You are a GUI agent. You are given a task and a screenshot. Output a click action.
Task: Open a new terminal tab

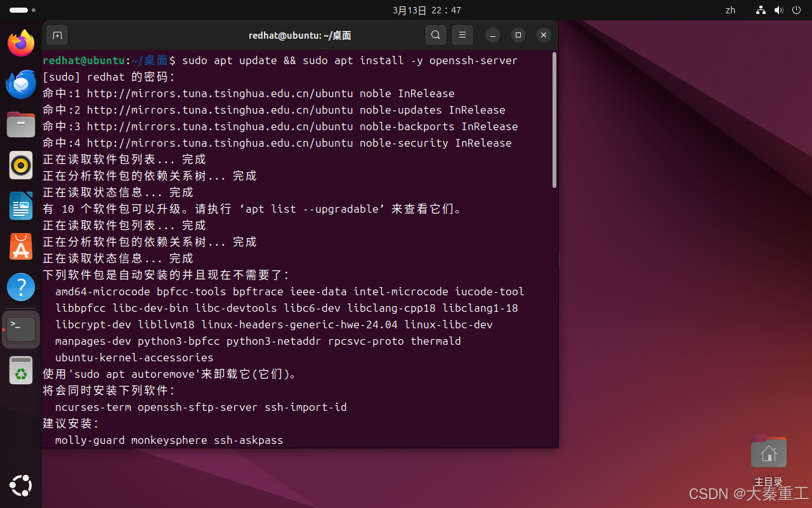coord(57,35)
